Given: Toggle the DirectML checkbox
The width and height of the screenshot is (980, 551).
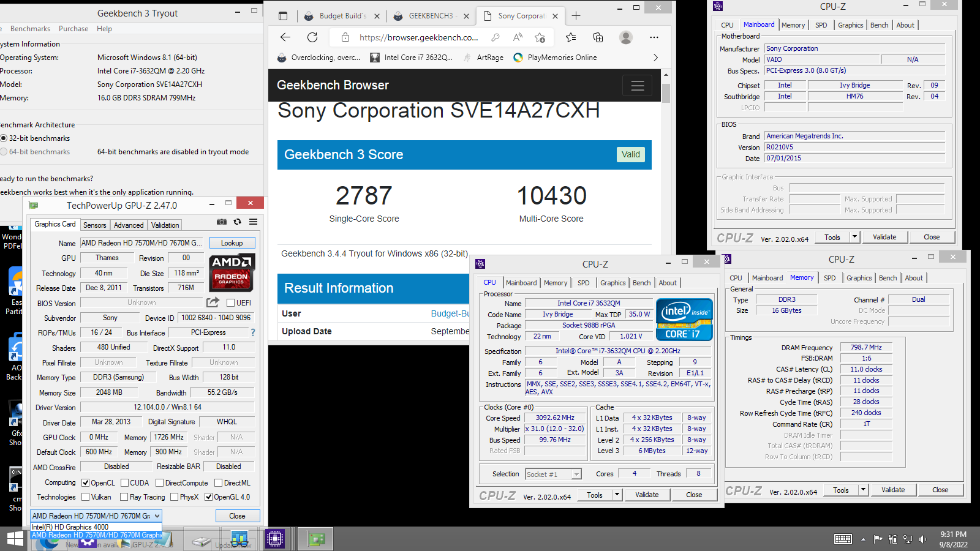Looking at the screenshot, I should pos(218,482).
